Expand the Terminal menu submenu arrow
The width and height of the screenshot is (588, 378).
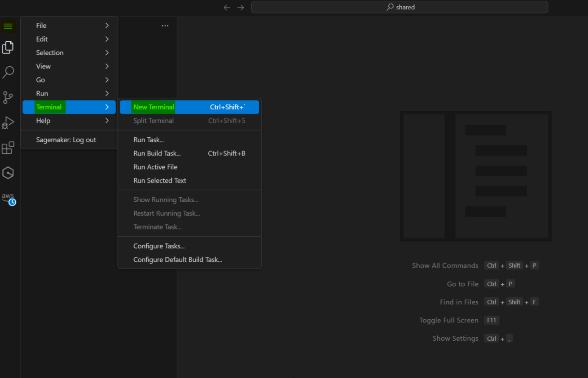pyautogui.click(x=107, y=107)
